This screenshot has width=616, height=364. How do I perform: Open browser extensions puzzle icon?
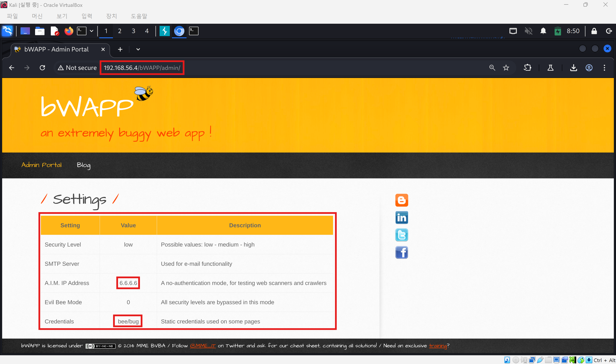tap(527, 68)
